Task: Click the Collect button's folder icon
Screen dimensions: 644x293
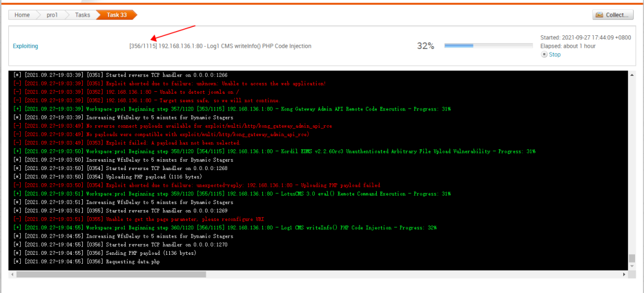Action: pos(600,15)
